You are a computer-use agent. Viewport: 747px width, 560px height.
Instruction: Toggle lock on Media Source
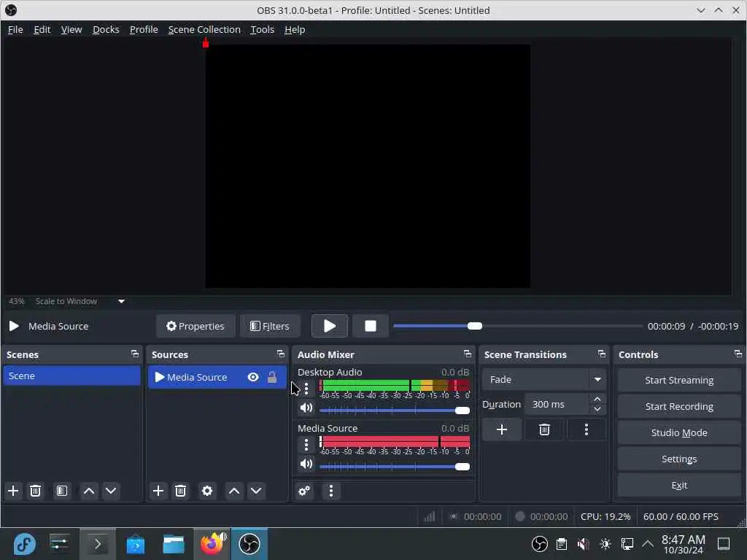272,377
